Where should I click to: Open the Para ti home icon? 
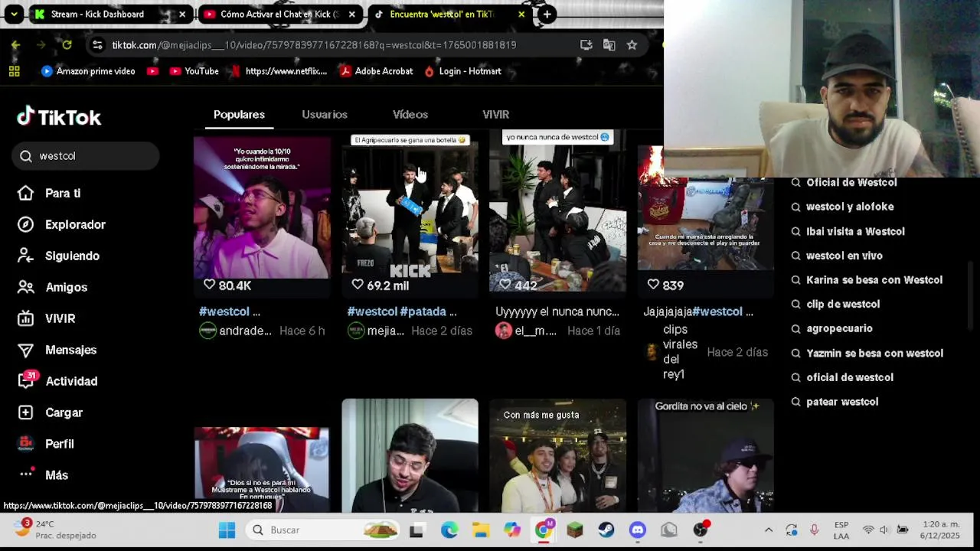[x=25, y=193]
